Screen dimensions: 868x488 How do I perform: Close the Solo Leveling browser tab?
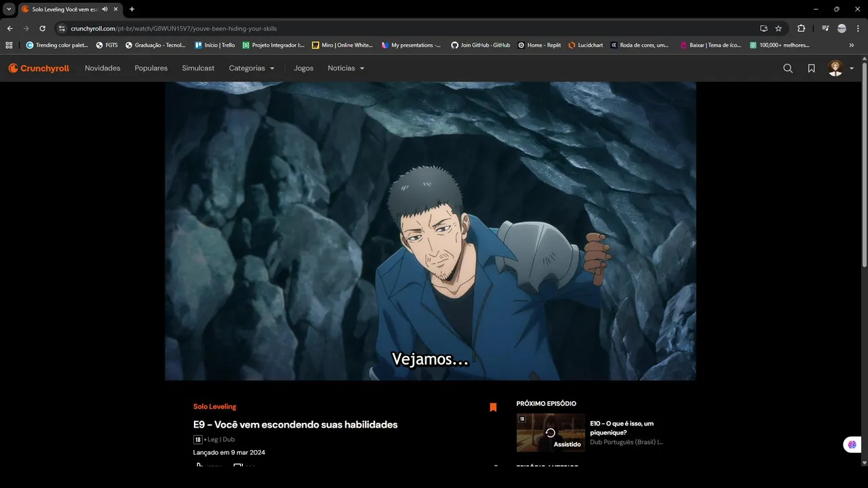pos(117,9)
